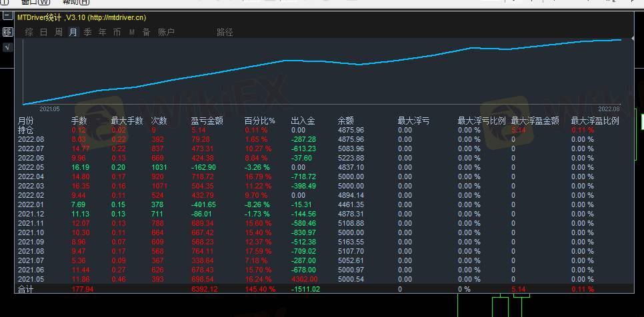Click the minimize panel icon at top-left

(x=7, y=17)
